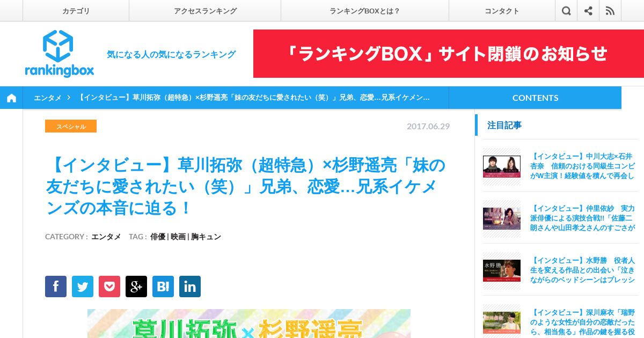The width and height of the screenshot is (644, 338).
Task: Click the サイト閉鎖のお知らせ red banner
Action: pos(449,54)
